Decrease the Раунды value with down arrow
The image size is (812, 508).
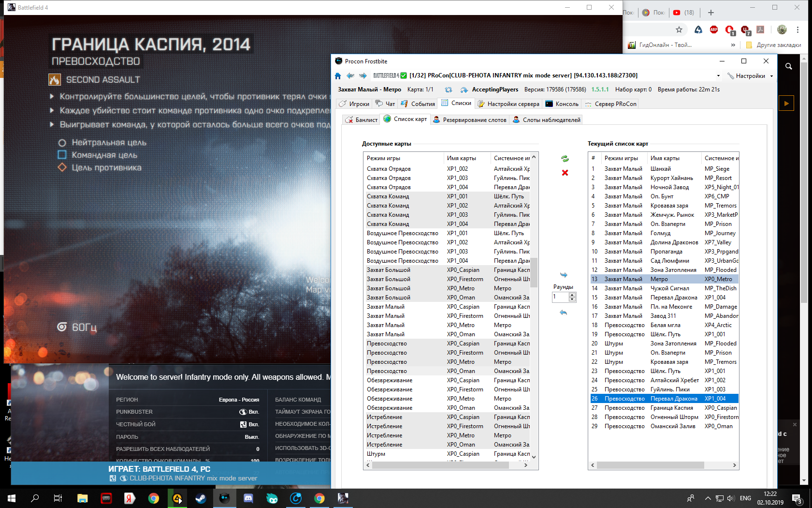coord(572,299)
